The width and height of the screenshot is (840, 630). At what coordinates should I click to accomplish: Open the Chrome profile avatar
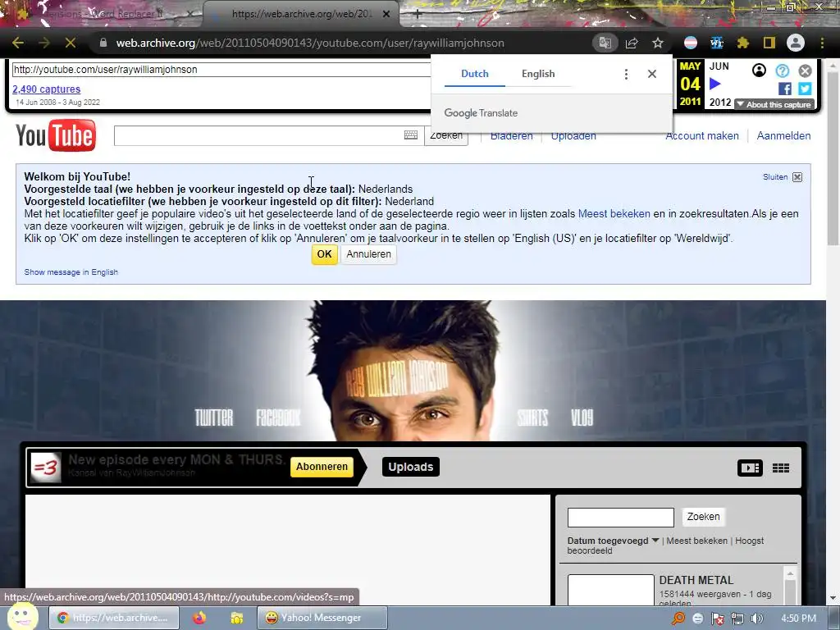(796, 43)
